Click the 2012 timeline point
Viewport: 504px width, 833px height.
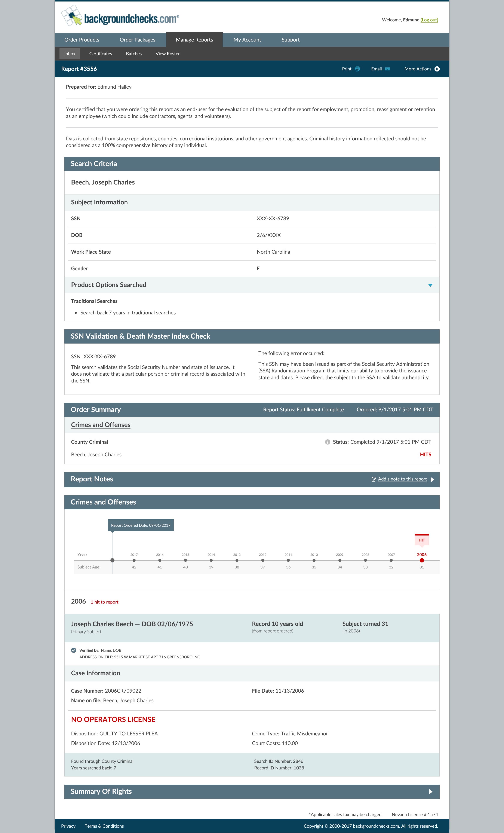tap(262, 560)
